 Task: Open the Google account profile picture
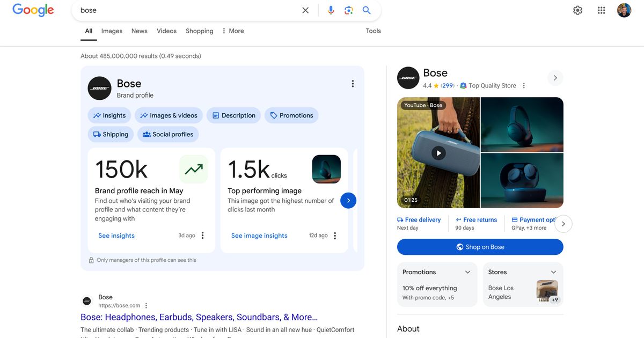[624, 10]
